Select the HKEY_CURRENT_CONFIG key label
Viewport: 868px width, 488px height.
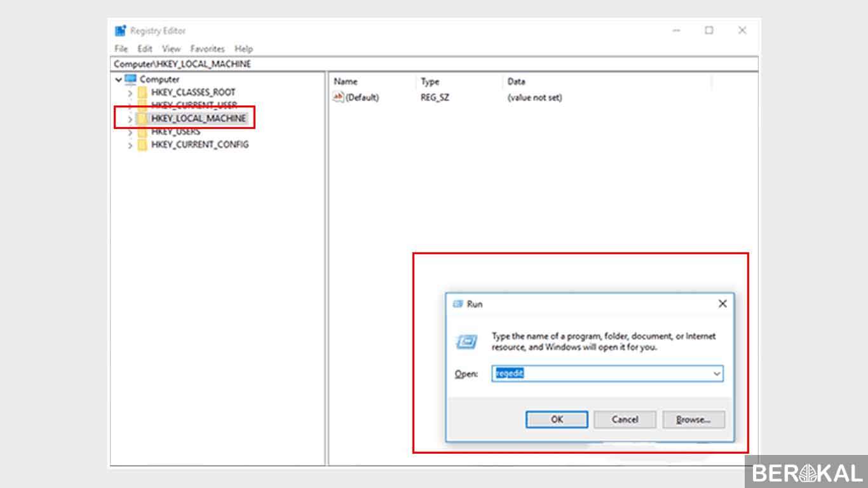click(200, 145)
